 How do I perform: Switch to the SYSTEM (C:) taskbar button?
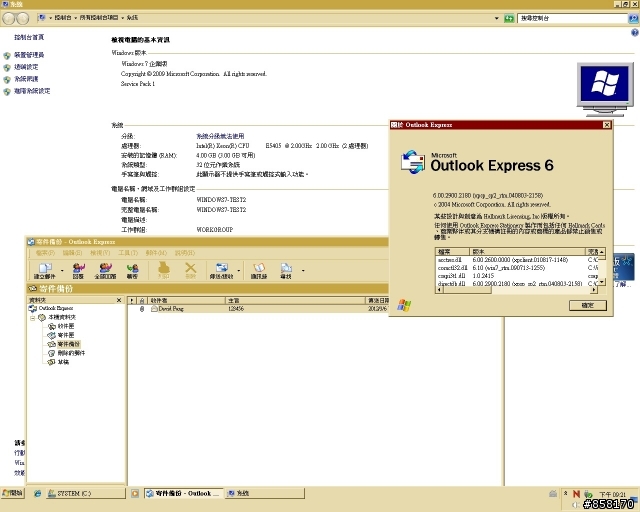coord(85,494)
